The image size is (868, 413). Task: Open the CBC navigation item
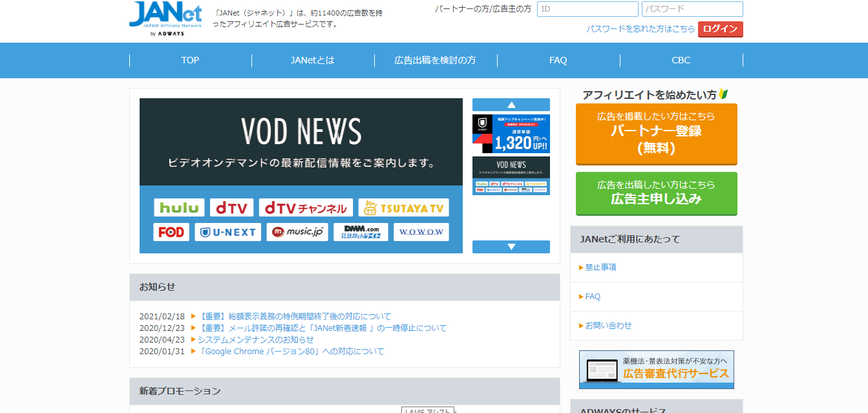click(x=681, y=60)
